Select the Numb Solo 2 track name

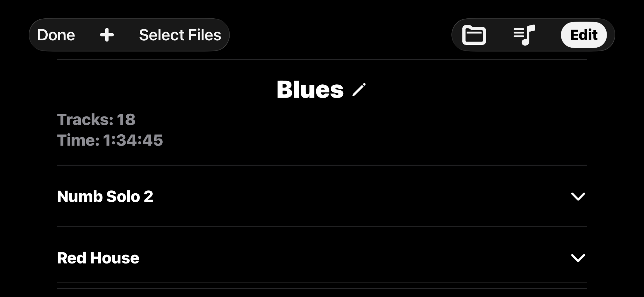(x=105, y=196)
